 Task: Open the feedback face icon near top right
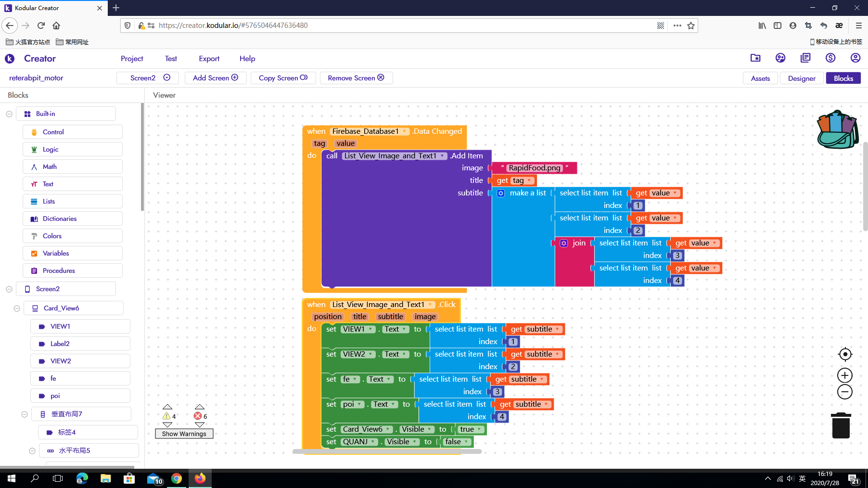pyautogui.click(x=780, y=58)
